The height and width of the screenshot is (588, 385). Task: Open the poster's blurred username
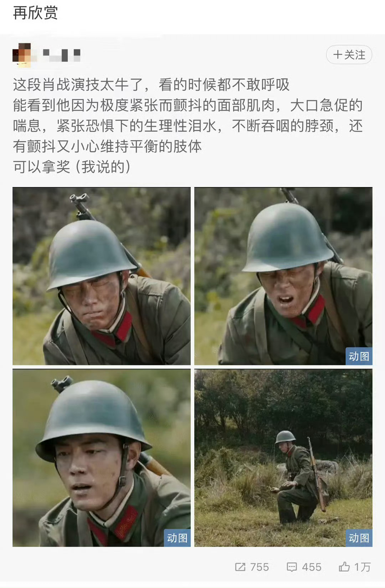pos(62,55)
